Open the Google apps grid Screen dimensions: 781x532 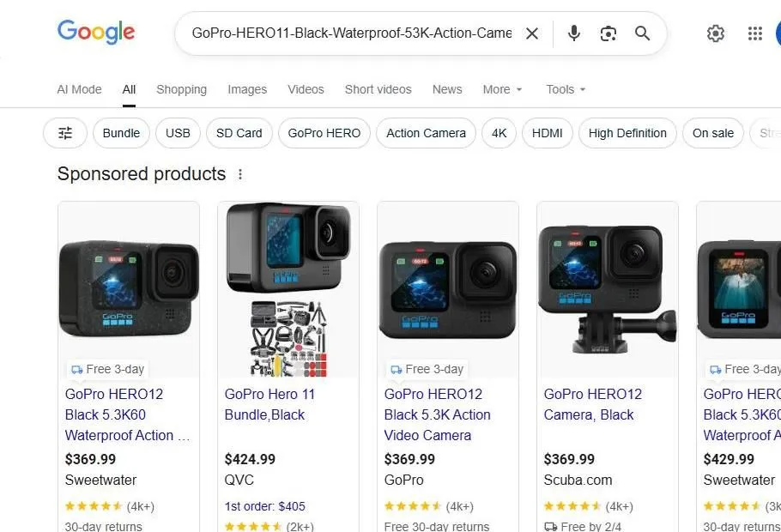(754, 33)
